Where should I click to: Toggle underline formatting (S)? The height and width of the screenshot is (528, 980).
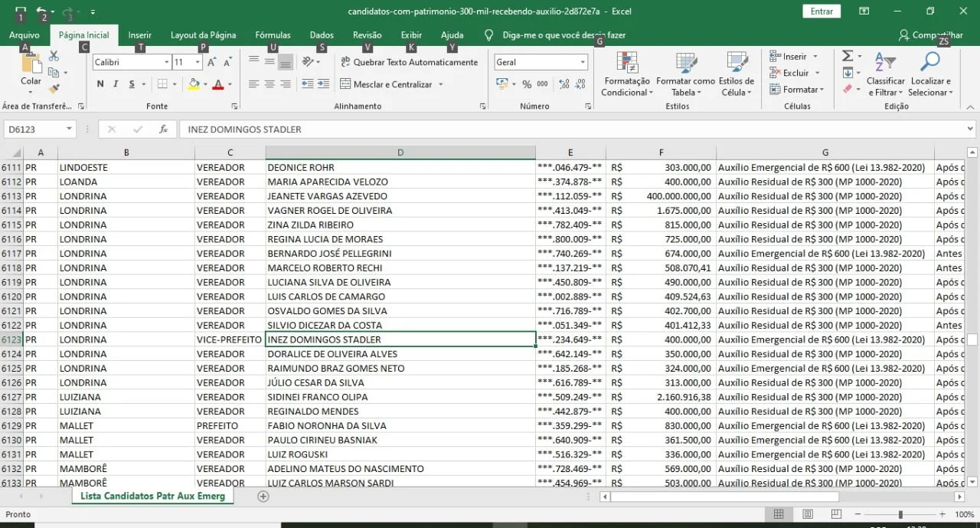pyautogui.click(x=132, y=84)
